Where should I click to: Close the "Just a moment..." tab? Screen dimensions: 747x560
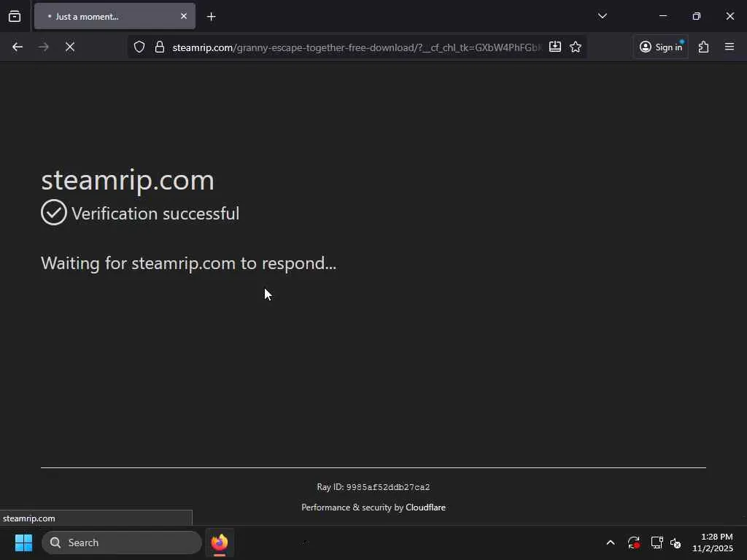point(183,16)
